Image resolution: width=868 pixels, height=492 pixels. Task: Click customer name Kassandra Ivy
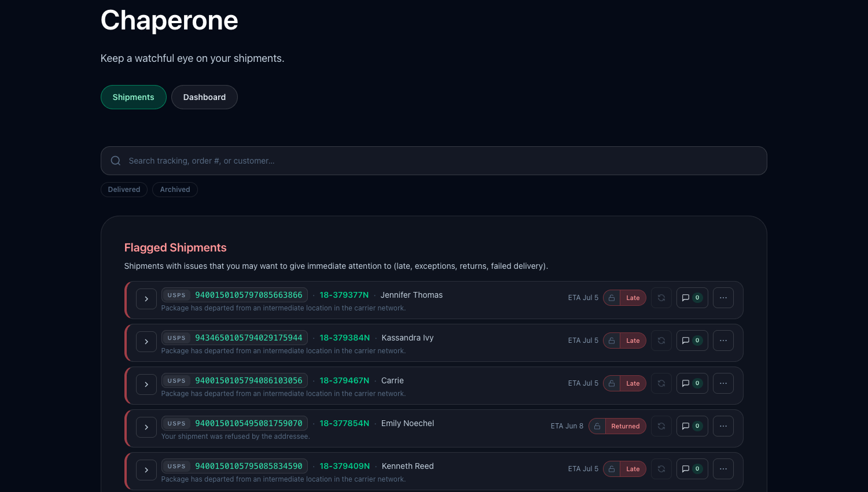pyautogui.click(x=407, y=338)
